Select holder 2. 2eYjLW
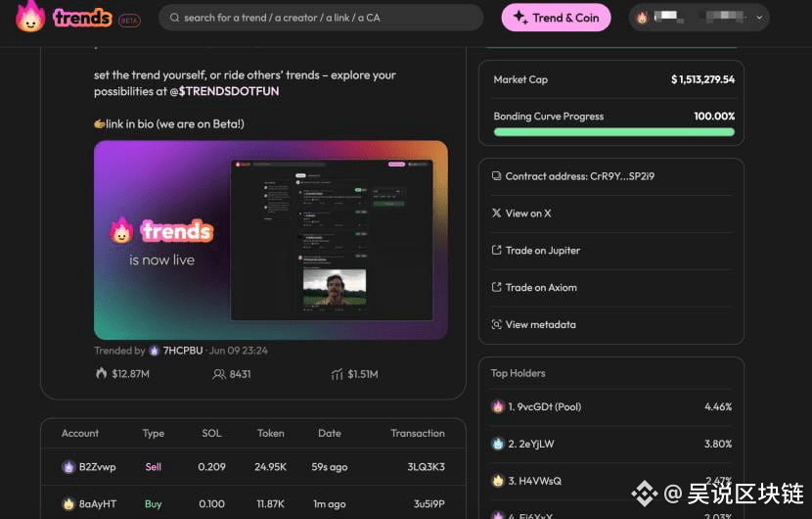 [531, 445]
